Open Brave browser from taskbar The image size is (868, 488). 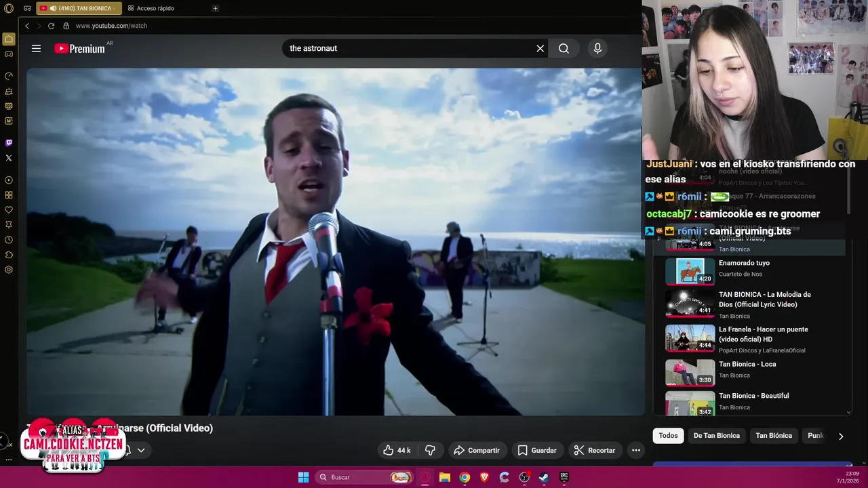[484, 477]
